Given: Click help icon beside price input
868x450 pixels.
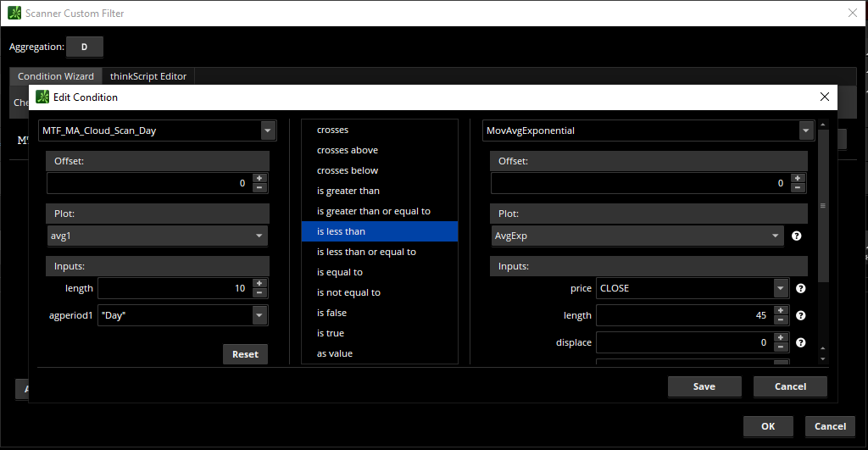Looking at the screenshot, I should tap(800, 289).
